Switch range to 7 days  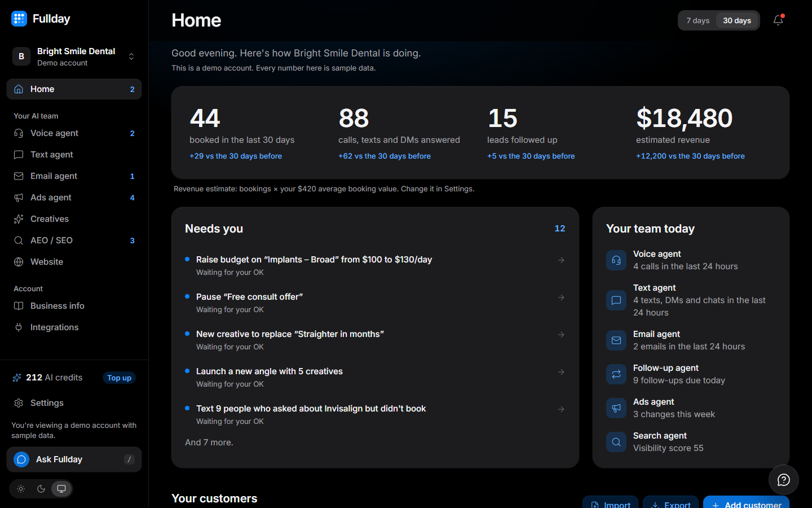coord(698,20)
